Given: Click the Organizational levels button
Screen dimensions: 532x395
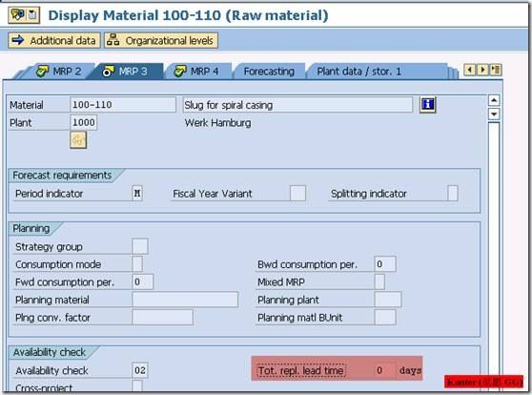Looking at the screenshot, I should pyautogui.click(x=161, y=40).
